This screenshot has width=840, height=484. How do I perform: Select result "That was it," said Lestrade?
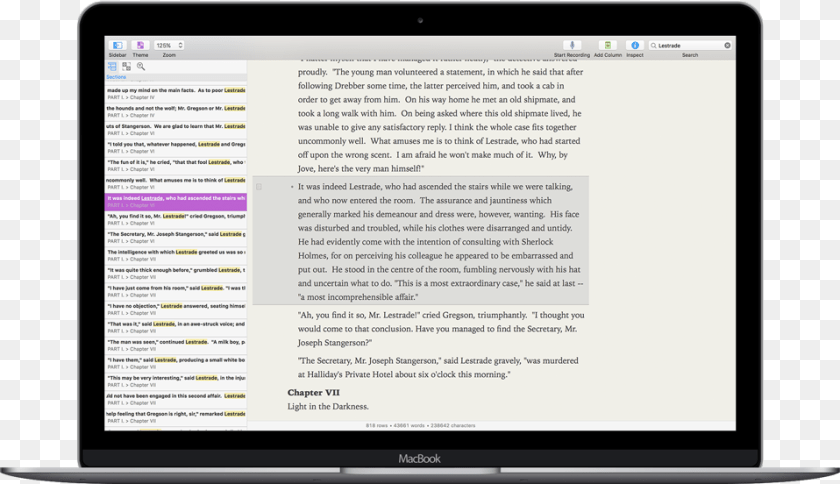click(176, 327)
